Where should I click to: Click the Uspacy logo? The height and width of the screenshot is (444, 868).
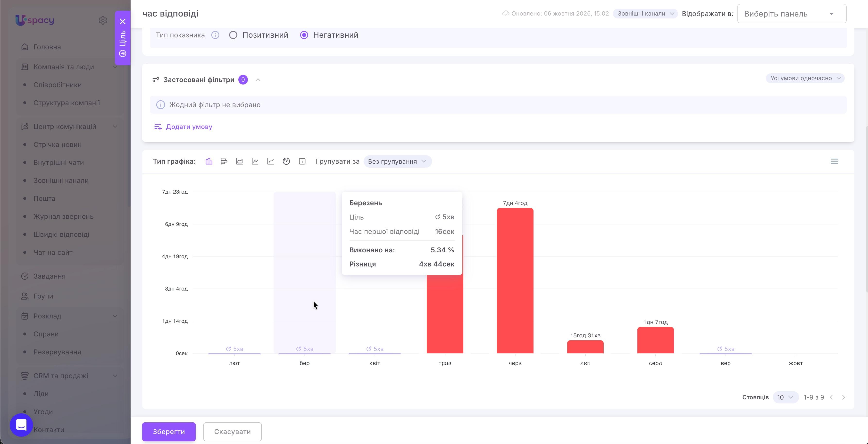click(x=35, y=20)
